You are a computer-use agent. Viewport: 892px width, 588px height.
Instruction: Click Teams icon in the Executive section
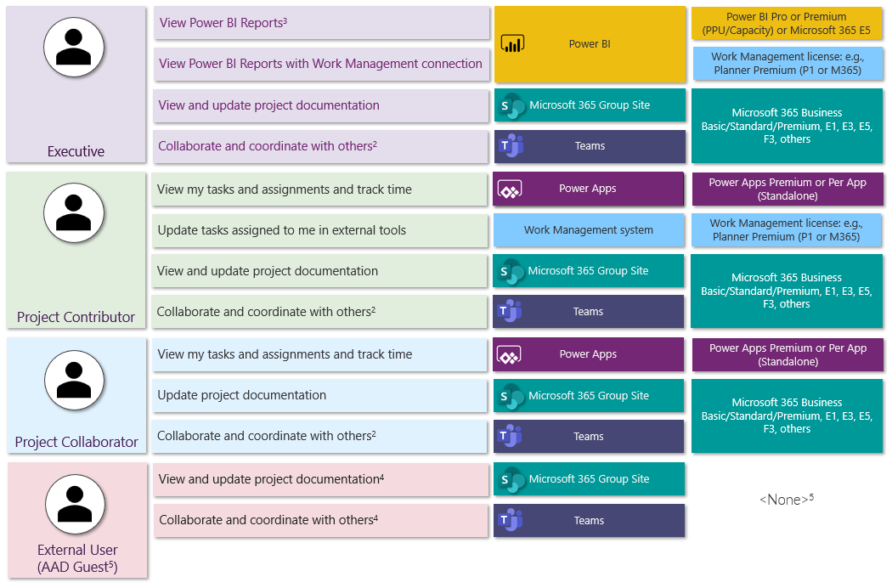[511, 146]
